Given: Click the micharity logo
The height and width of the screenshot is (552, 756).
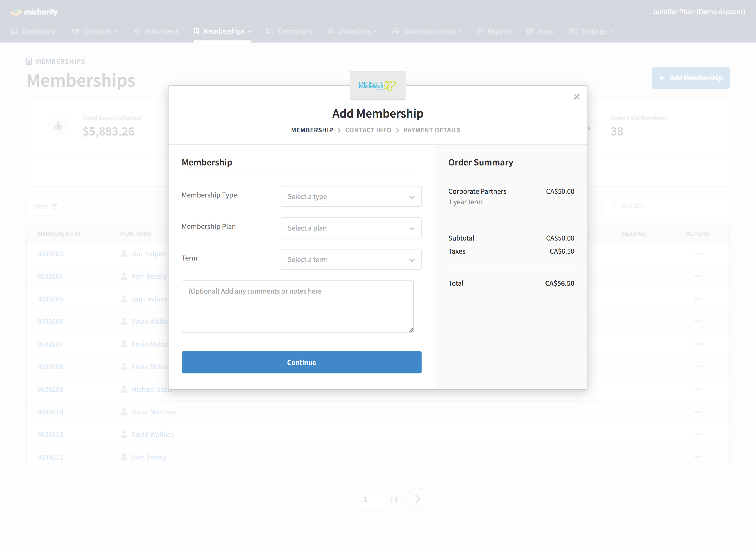Looking at the screenshot, I should tap(34, 12).
